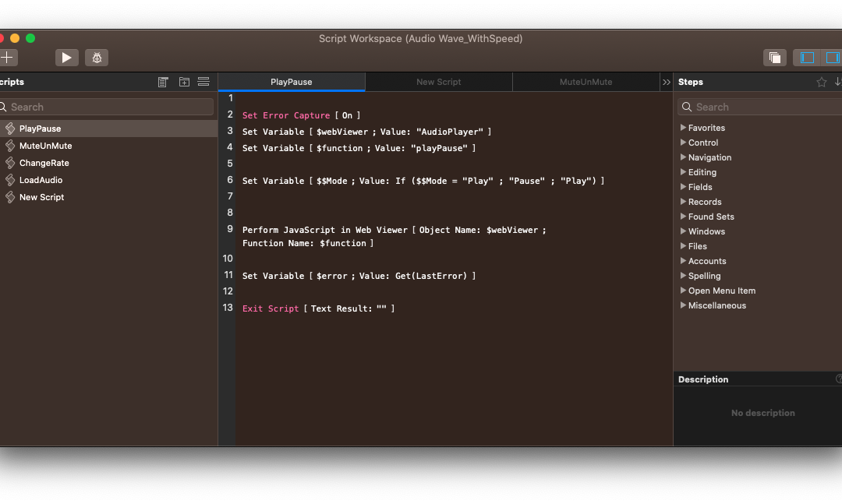Select the LoadAudio script
Screen dimensions: 842x504
tap(108, 181)
